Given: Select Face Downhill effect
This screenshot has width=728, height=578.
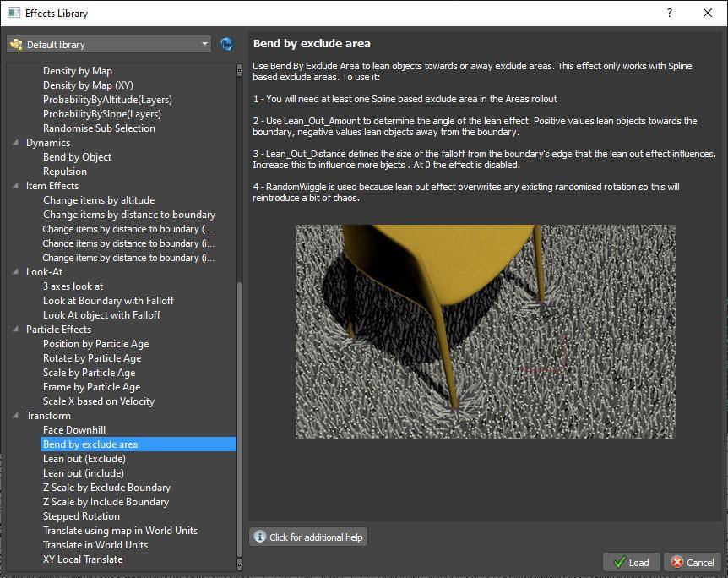Looking at the screenshot, I should click(x=74, y=430).
